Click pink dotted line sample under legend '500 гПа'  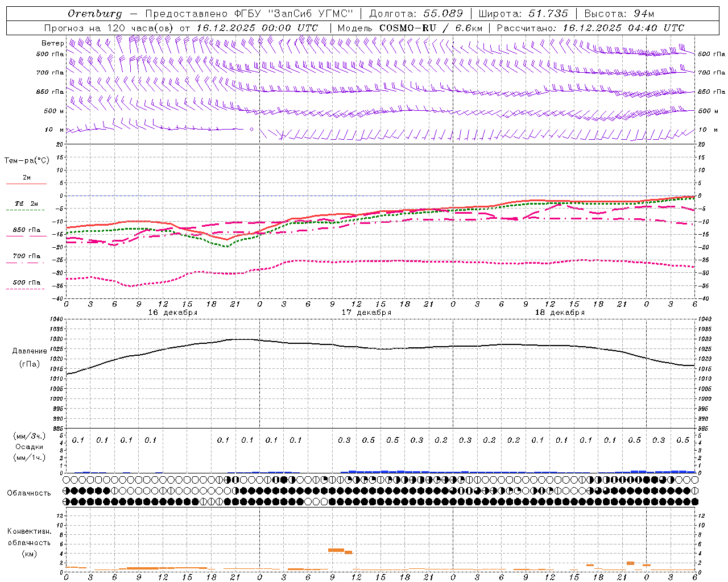pyautogui.click(x=26, y=289)
